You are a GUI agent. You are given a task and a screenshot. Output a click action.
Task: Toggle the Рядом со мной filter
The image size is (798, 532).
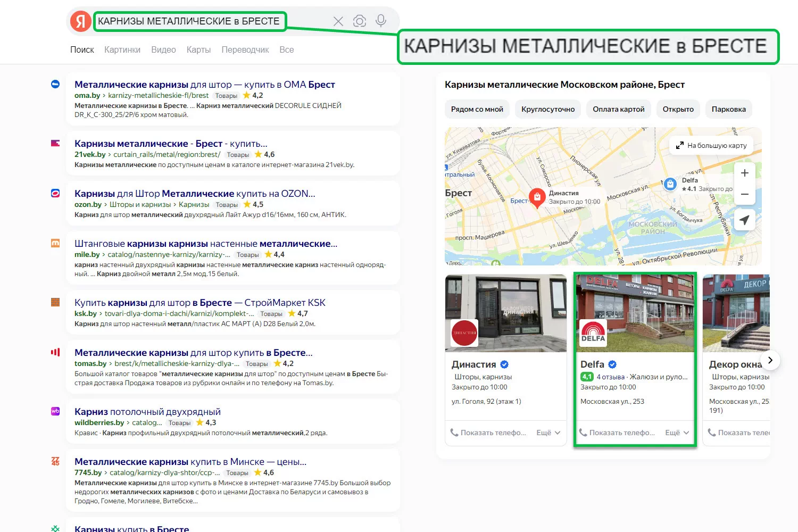(x=477, y=109)
